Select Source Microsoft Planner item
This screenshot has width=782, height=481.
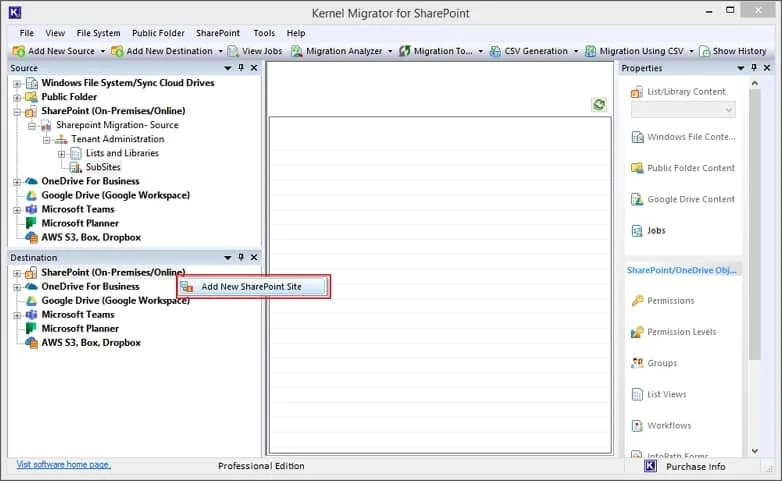click(80, 223)
